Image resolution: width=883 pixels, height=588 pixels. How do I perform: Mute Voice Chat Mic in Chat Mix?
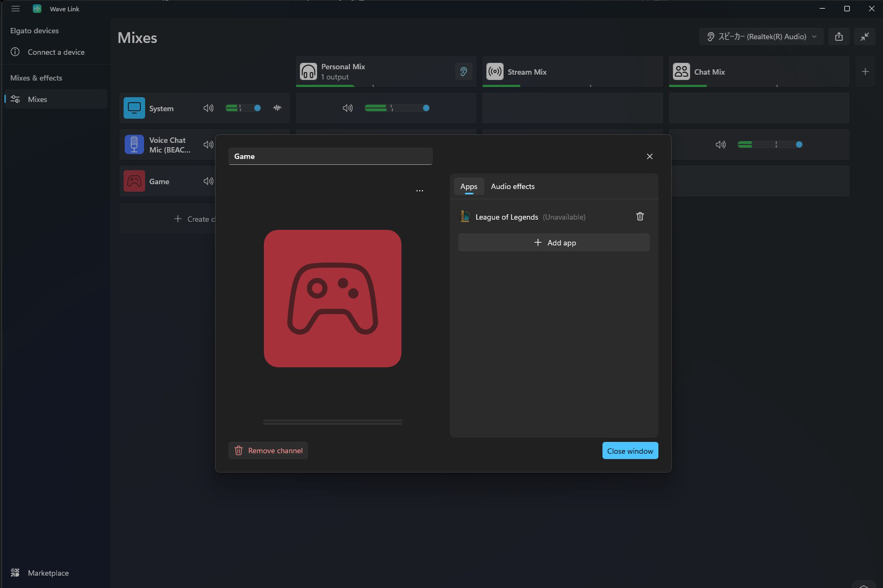(x=720, y=144)
